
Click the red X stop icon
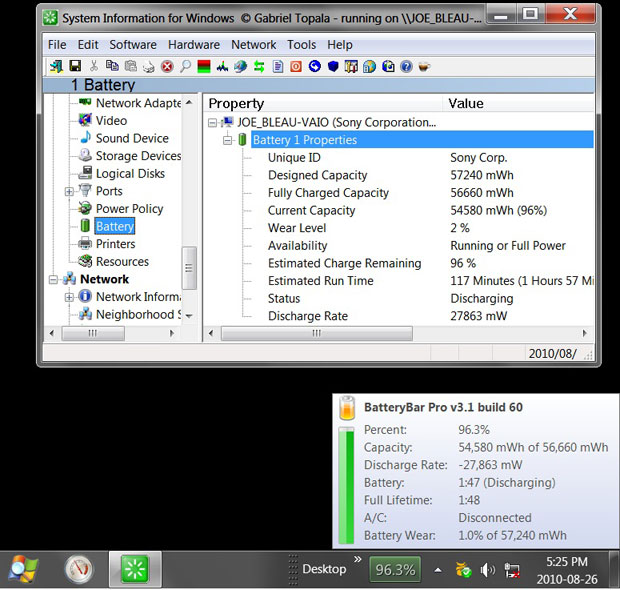pos(167,66)
